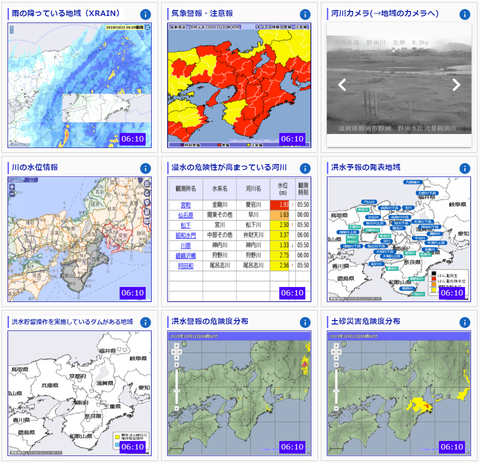
Task: Open the XRAIN rainfall radar map
Action: 79,85
